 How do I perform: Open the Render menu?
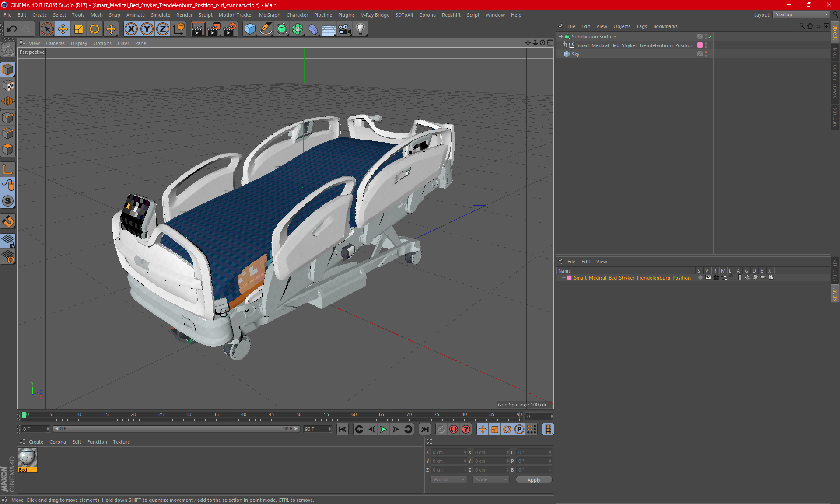(184, 15)
